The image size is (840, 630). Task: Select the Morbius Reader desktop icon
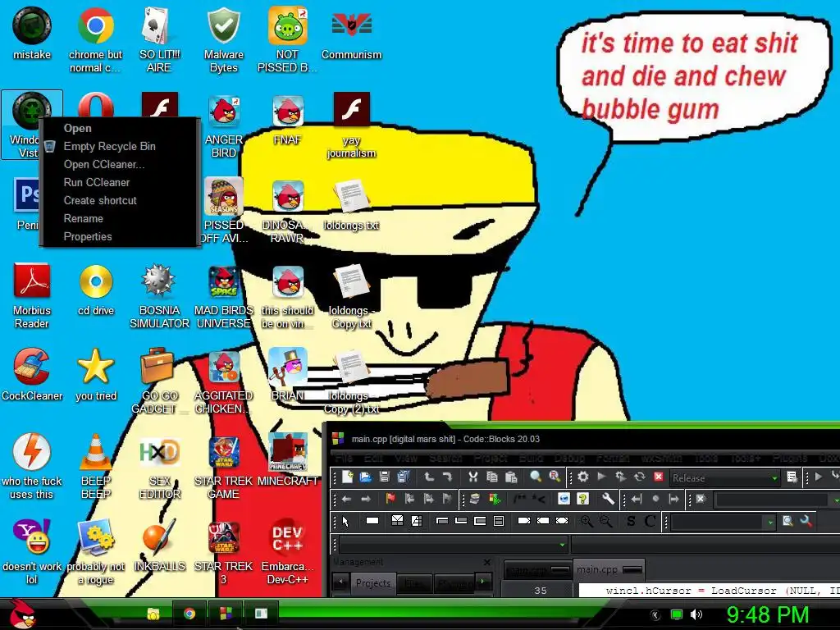point(32,295)
